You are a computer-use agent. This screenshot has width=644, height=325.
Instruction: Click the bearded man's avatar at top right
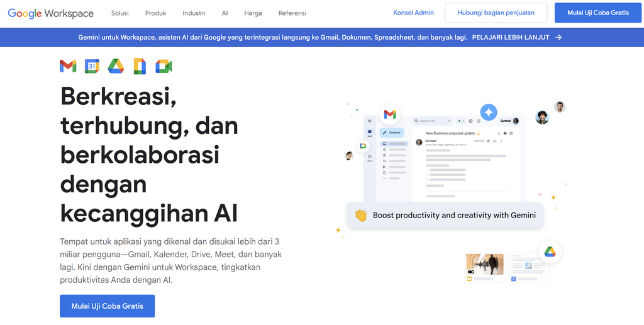[560, 107]
